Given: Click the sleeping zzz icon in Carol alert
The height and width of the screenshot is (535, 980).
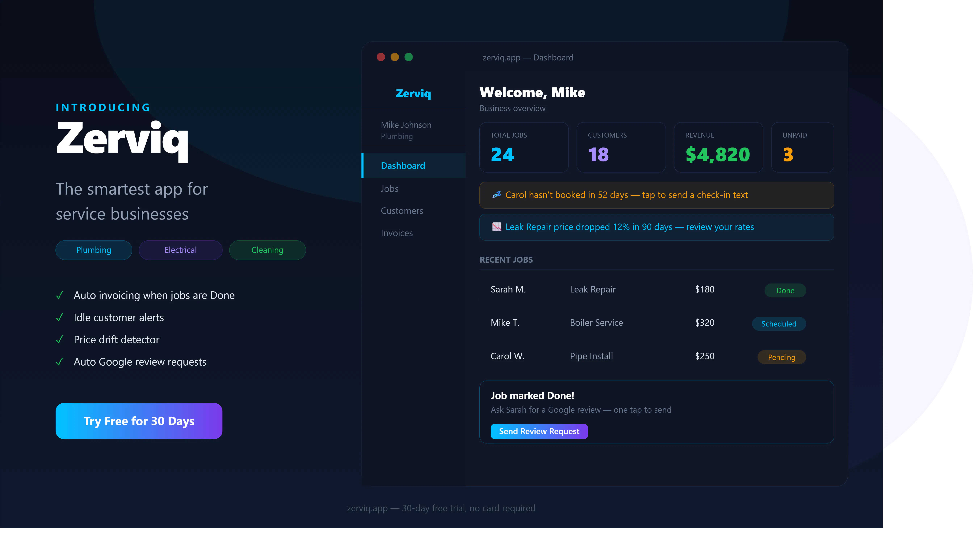Looking at the screenshot, I should pyautogui.click(x=497, y=195).
